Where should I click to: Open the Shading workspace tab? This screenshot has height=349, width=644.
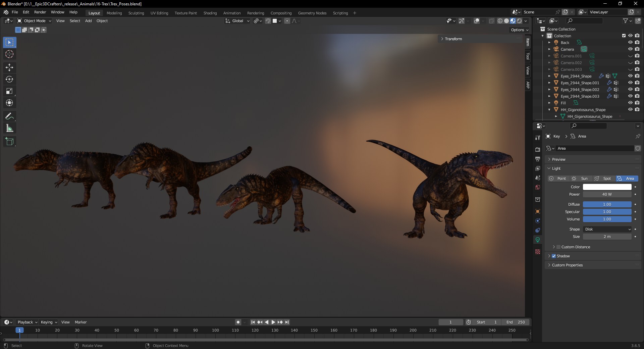click(x=210, y=13)
